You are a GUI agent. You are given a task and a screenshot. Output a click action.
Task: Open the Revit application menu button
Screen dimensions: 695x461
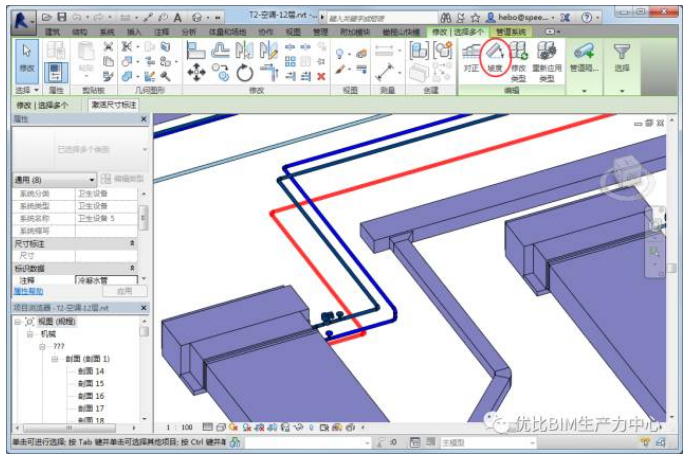click(23, 21)
